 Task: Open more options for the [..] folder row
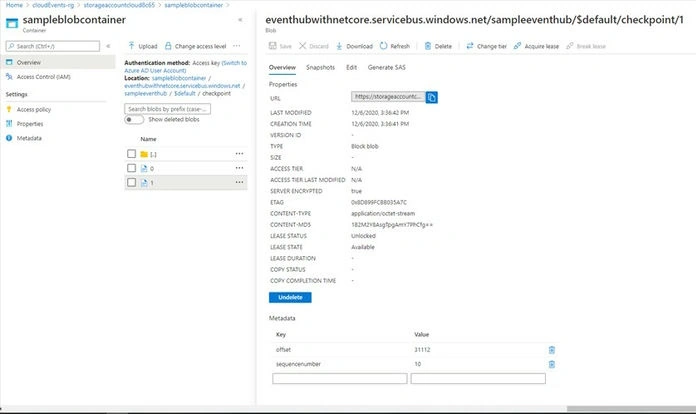[239, 154]
